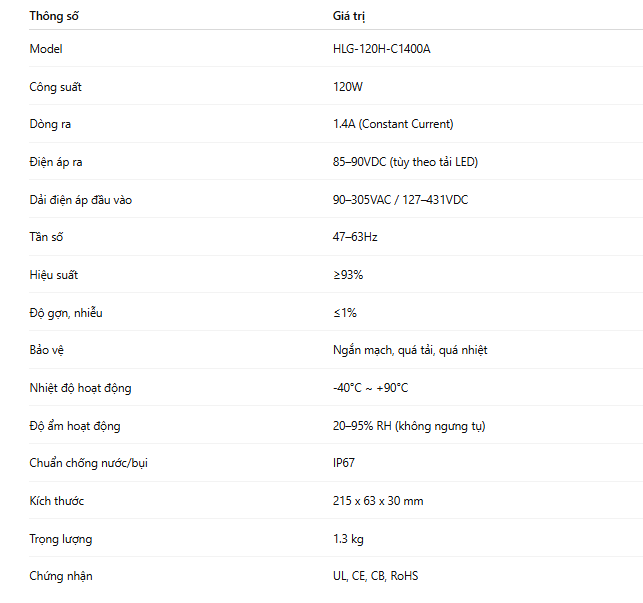The width and height of the screenshot is (643, 603).
Task: Click the 'Thông số' column header
Action: click(55, 16)
